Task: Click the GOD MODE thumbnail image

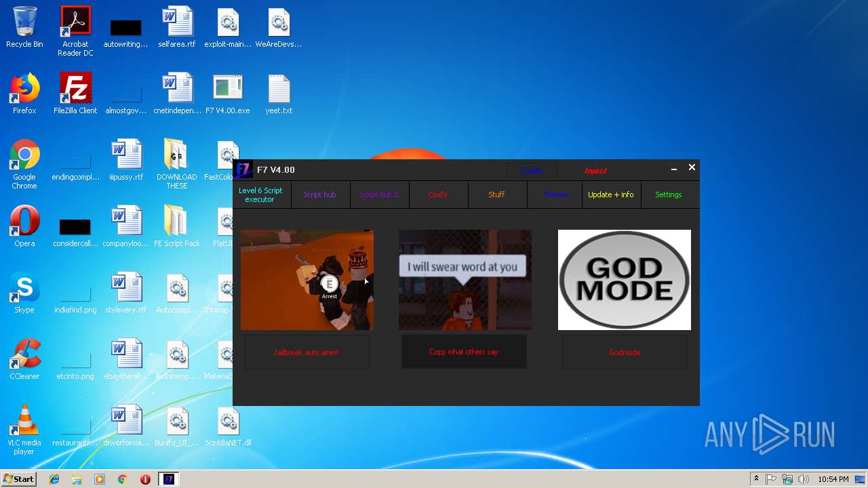Action: click(625, 280)
